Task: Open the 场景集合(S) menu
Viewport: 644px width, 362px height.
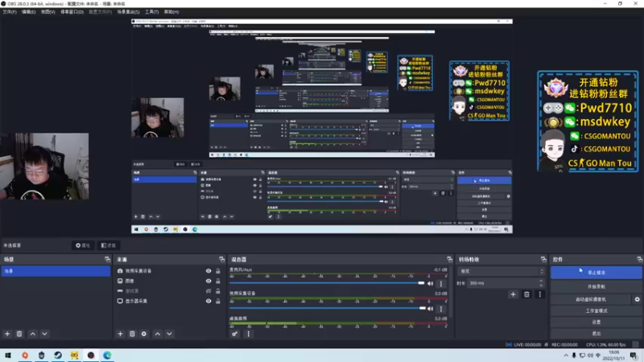Action: coord(128,12)
